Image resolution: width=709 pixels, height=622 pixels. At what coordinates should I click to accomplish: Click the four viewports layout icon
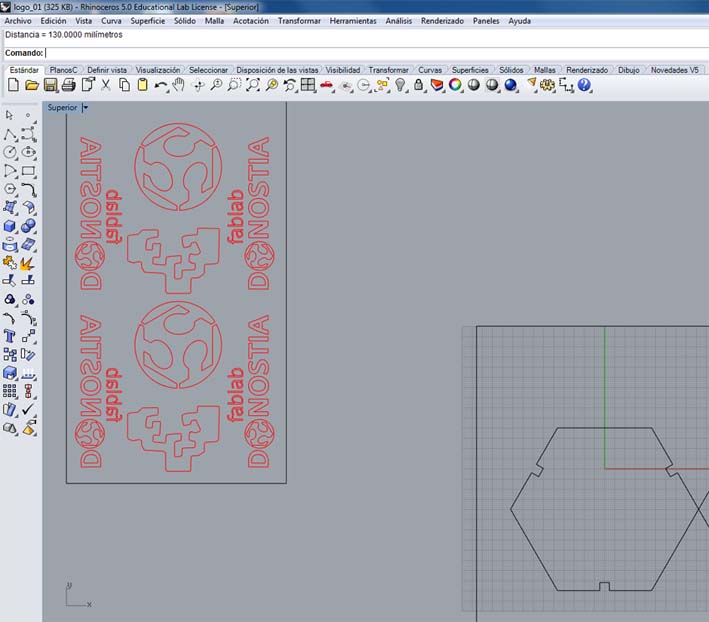(308, 85)
